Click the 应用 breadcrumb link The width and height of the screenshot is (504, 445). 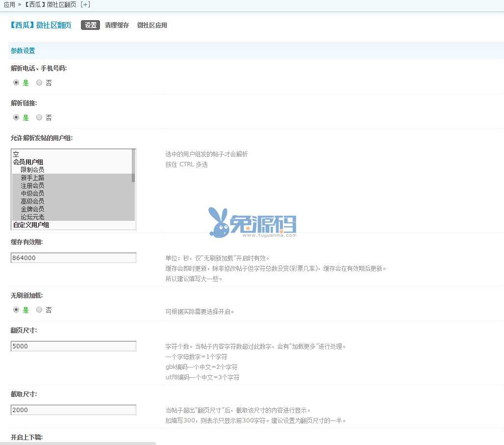click(x=9, y=4)
